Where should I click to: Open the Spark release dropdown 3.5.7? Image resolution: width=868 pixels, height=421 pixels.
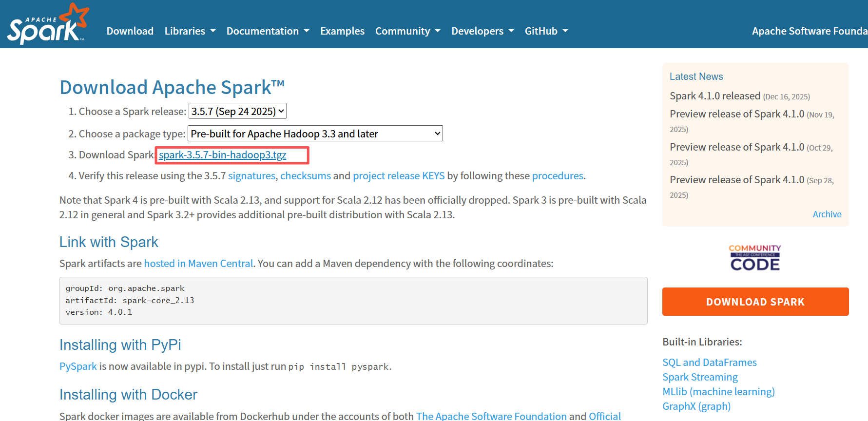[237, 111]
